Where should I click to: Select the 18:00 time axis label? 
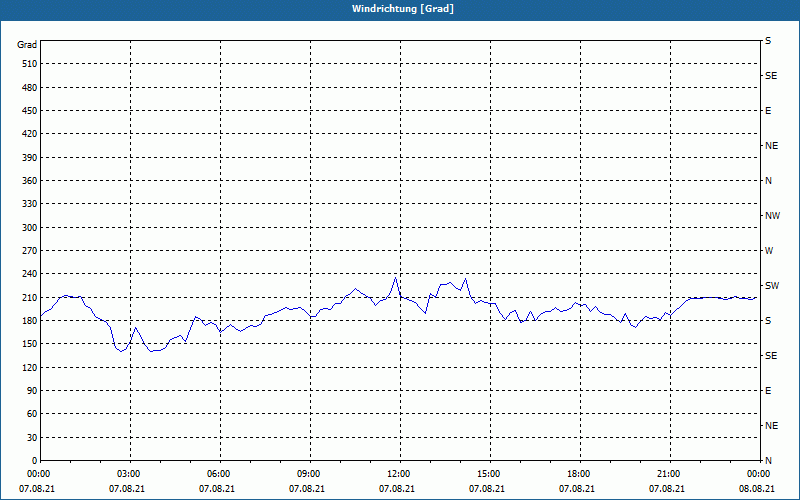[579, 474]
